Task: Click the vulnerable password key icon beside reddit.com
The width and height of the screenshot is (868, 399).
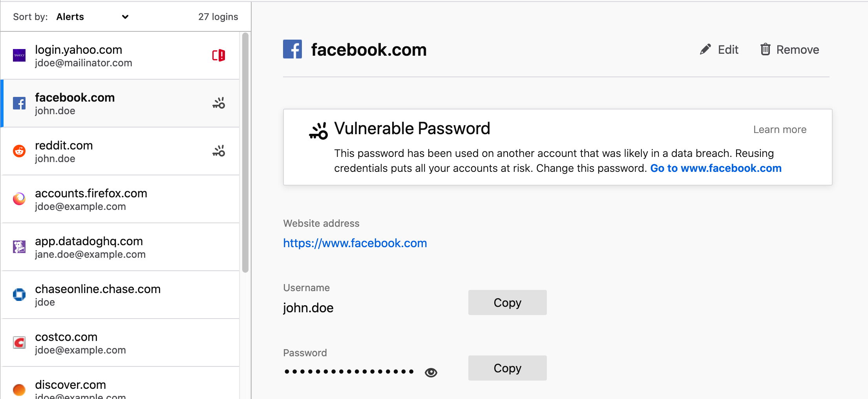Action: click(219, 151)
